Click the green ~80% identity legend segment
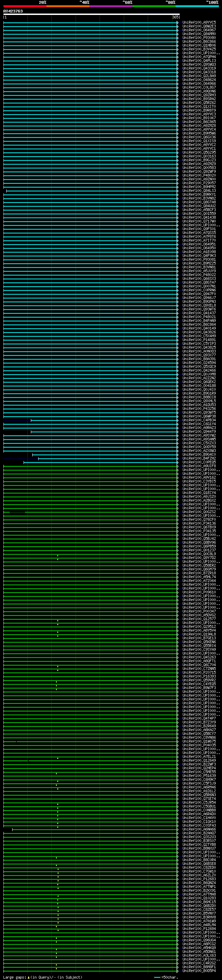This screenshot has height=980, width=222. pos(154,6)
